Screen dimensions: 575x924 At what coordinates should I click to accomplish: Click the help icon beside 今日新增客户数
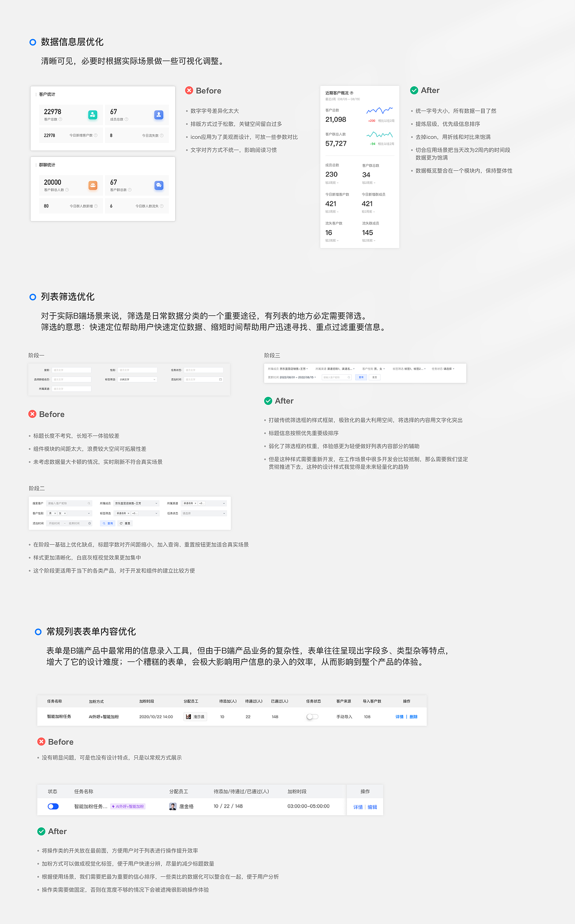tap(96, 135)
